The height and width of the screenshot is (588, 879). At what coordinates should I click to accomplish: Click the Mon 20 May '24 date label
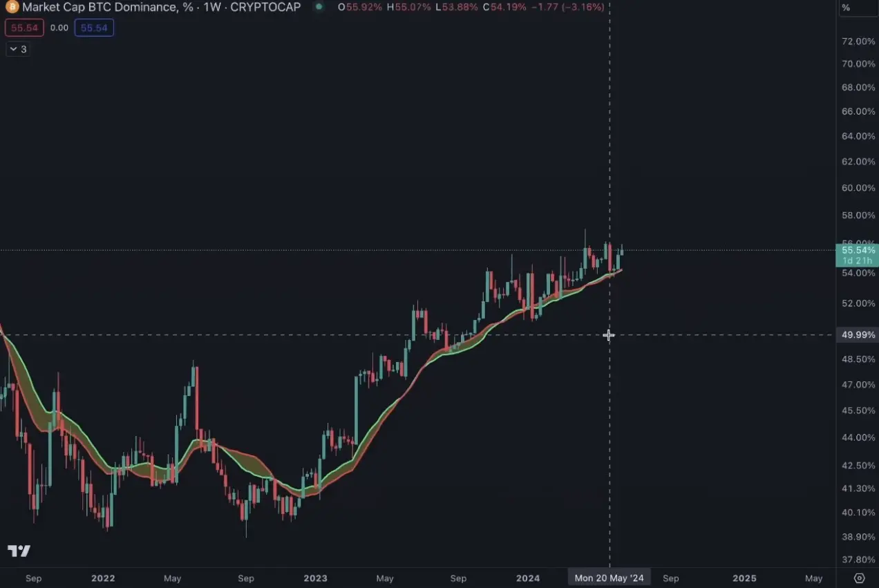tap(609, 578)
